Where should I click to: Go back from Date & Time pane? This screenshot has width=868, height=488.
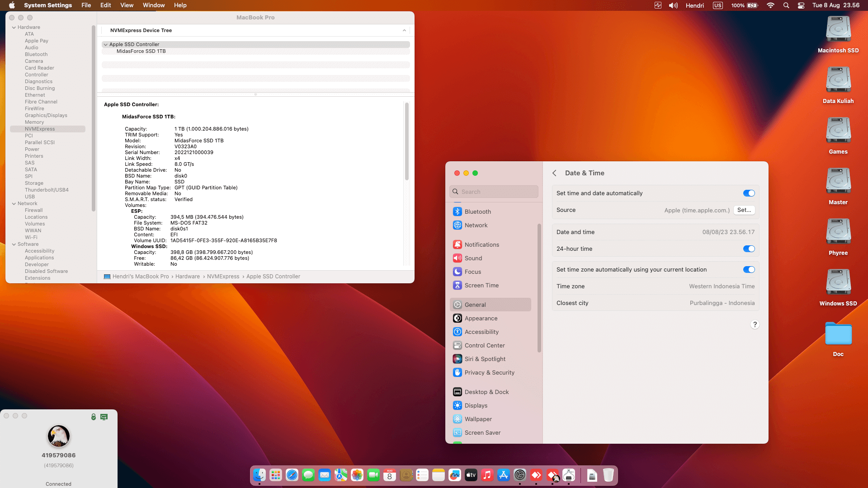pos(554,173)
